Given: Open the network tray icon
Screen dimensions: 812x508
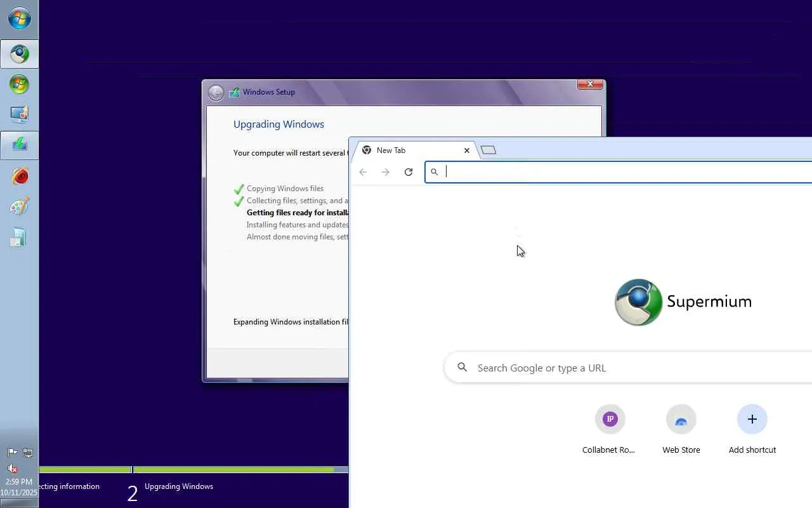Looking at the screenshot, I should 28,453.
